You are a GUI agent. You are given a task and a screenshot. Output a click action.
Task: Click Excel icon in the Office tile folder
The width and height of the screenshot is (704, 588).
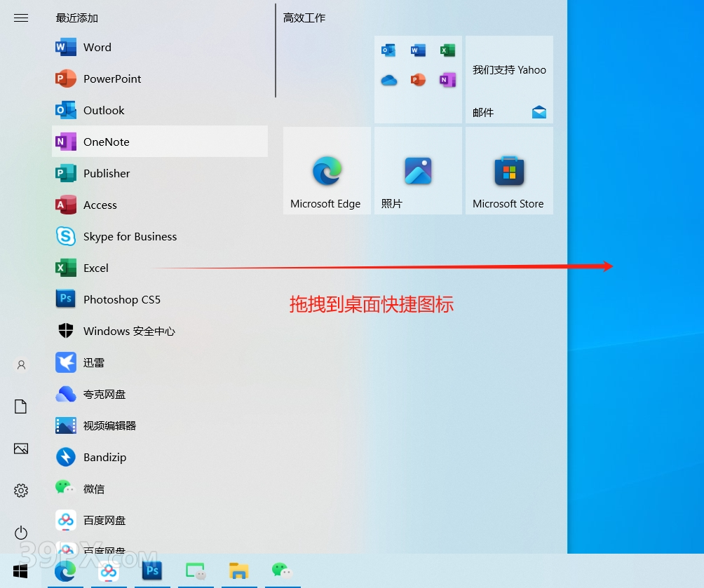[447, 50]
